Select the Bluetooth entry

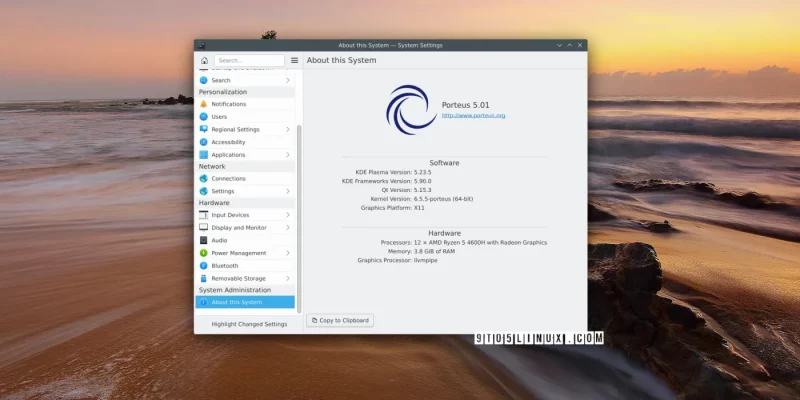245,265
